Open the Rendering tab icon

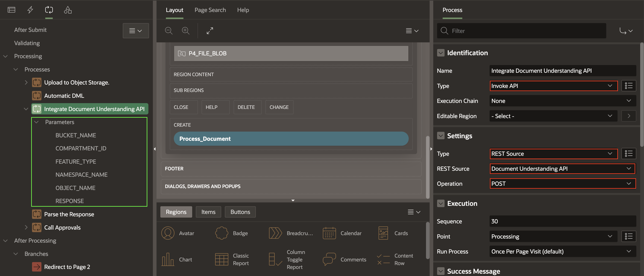tap(12, 10)
